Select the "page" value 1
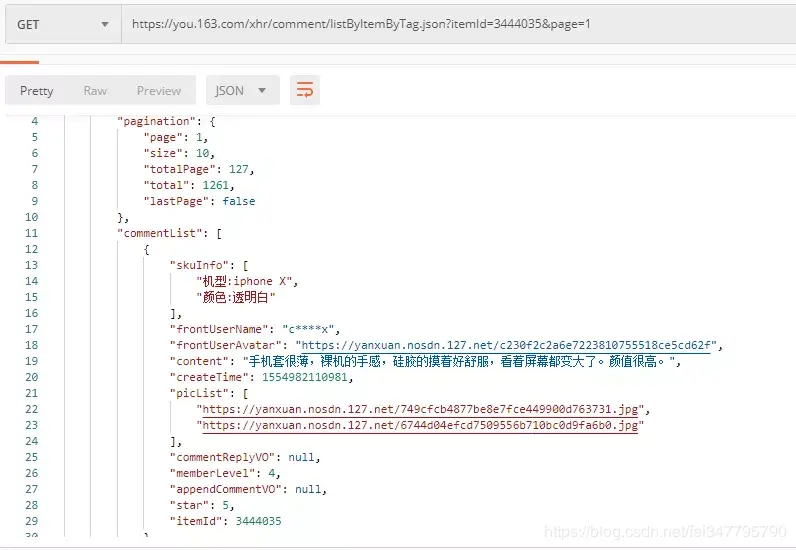 coord(199,137)
